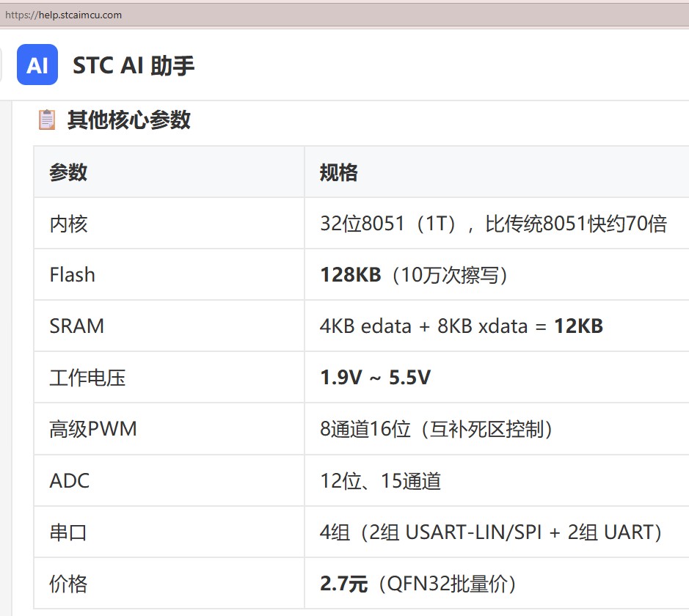This screenshot has height=616, width=689.
Task: Click the STC AI 助手 title
Action: pos(133,65)
